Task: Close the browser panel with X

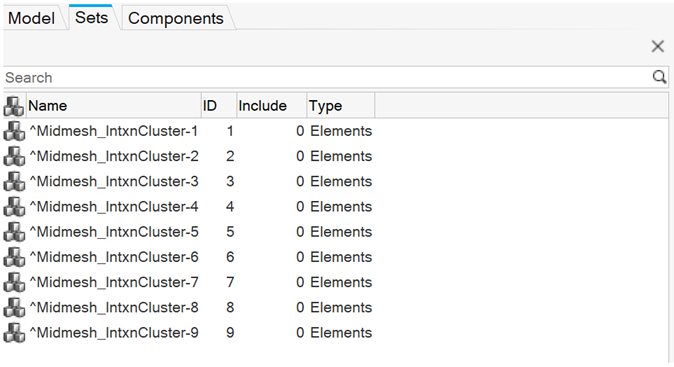Action: [658, 46]
